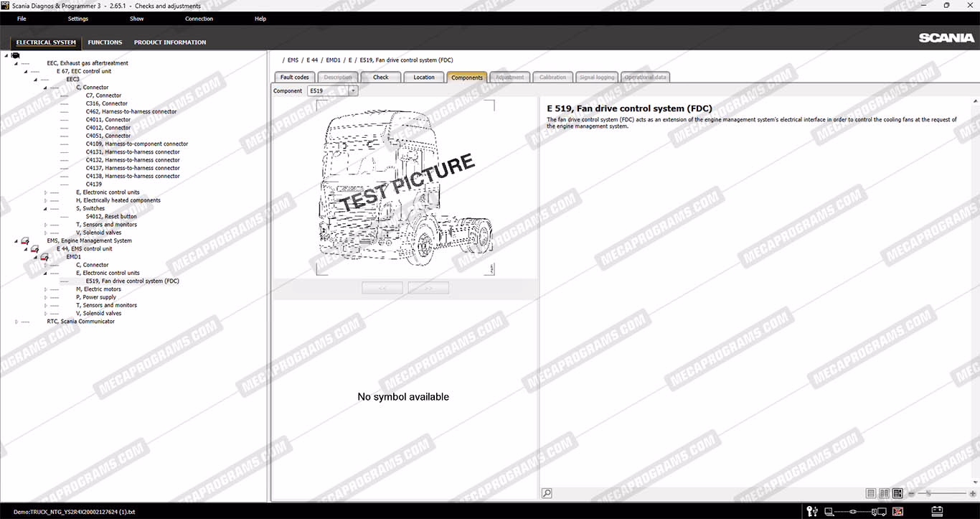Open the Help menu
The width and height of the screenshot is (980, 519).
[x=260, y=19]
